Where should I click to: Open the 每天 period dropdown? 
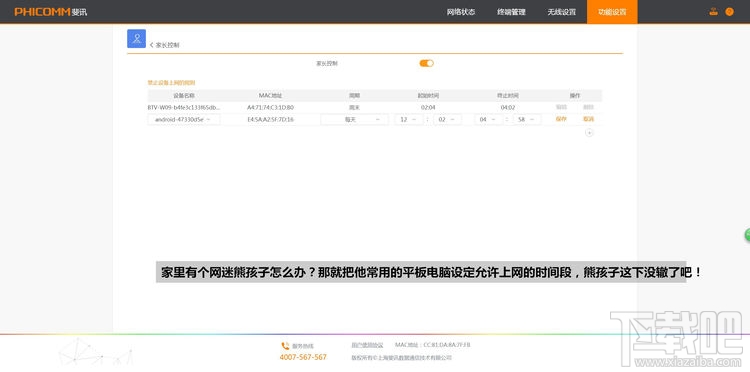click(x=354, y=120)
